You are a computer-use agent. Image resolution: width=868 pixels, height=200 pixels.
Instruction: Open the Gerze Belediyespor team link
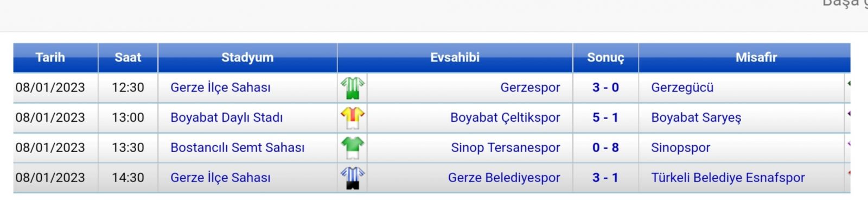pos(504,177)
